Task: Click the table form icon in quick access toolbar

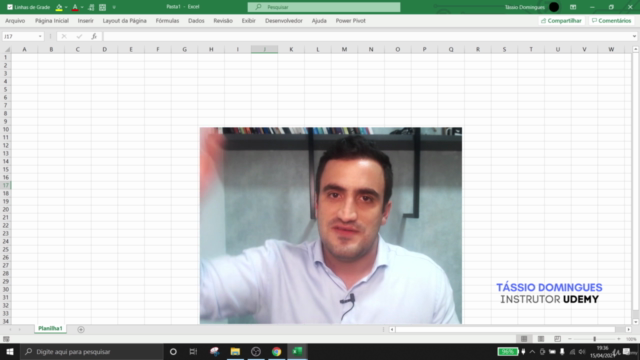Action: [102, 7]
